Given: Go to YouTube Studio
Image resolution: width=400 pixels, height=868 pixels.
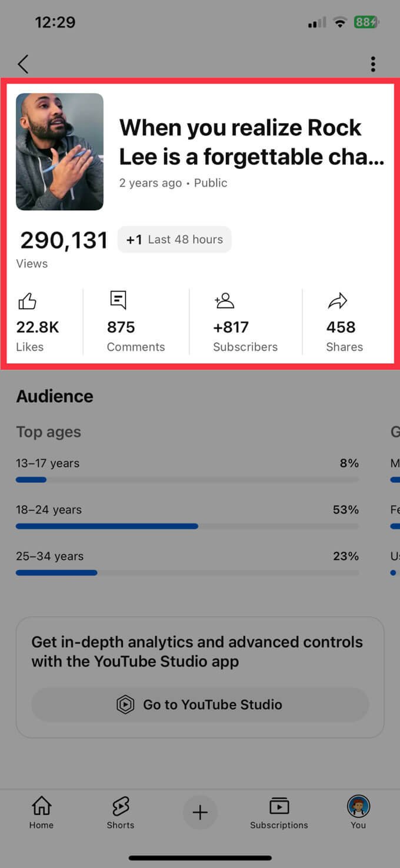Looking at the screenshot, I should tap(200, 704).
